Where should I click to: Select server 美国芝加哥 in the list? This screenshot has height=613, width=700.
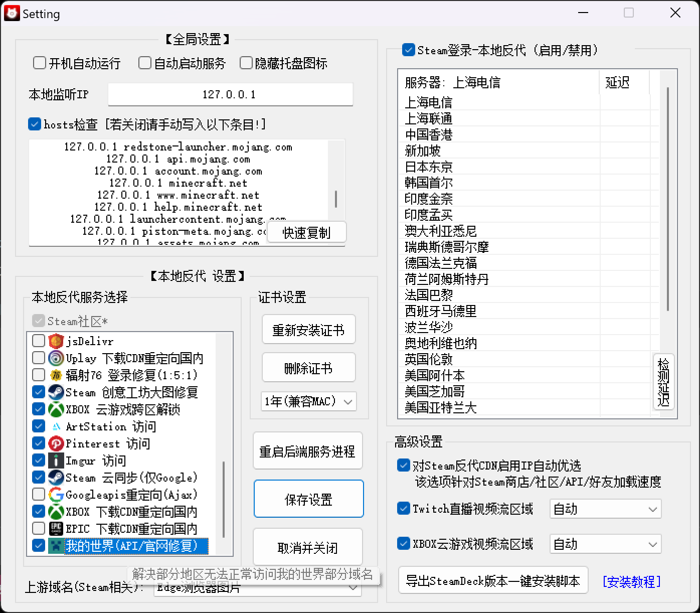click(435, 392)
